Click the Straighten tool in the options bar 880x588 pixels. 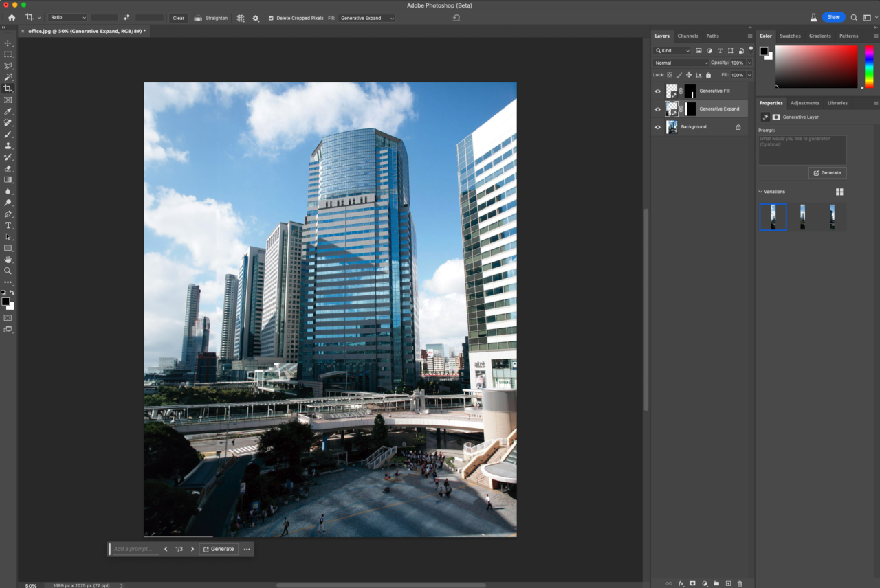[211, 18]
